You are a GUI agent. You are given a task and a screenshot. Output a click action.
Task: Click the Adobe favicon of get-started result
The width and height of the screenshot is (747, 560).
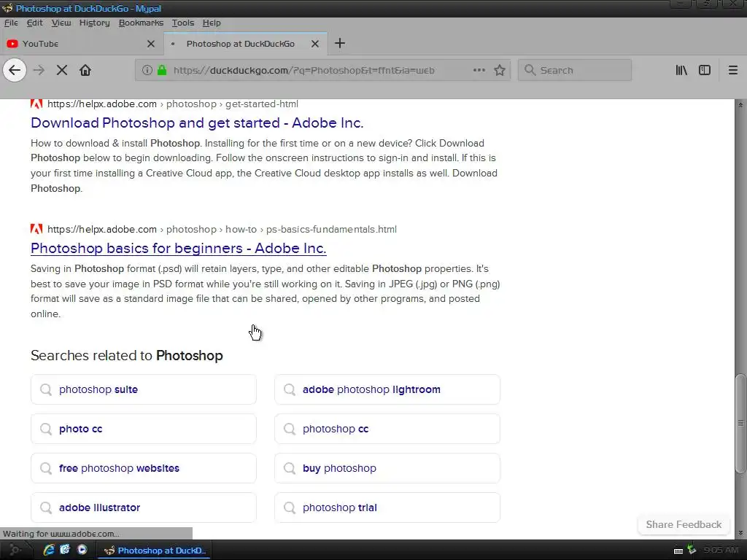pyautogui.click(x=36, y=104)
